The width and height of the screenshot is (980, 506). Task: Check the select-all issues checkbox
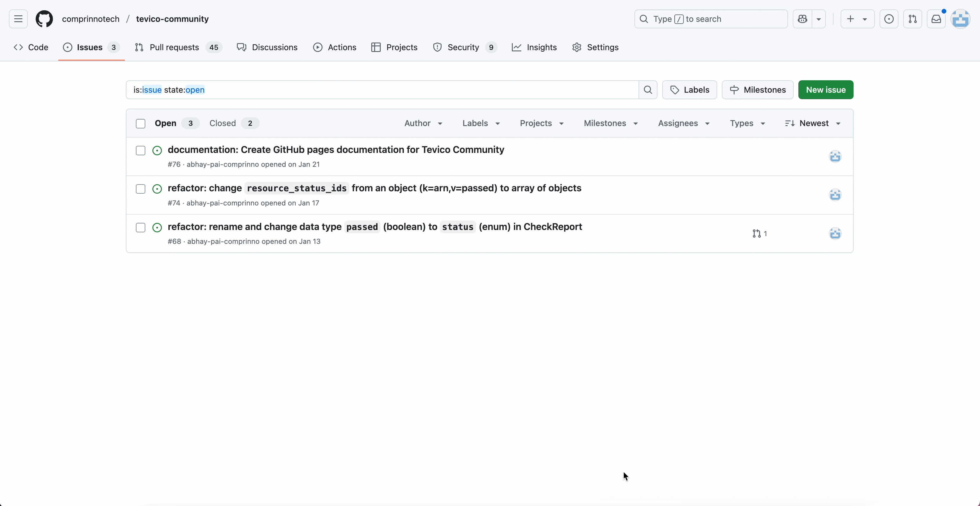coord(140,124)
